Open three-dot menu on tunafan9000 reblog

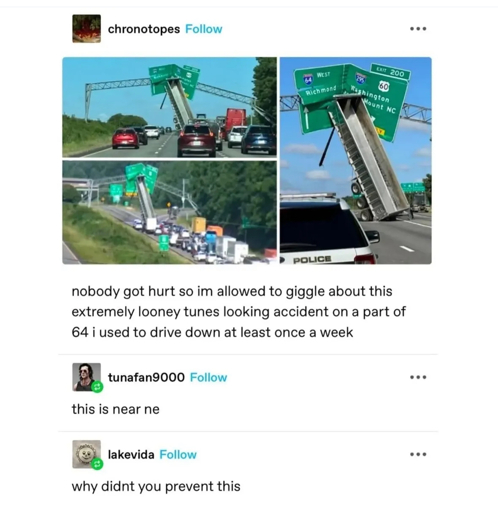418,377
